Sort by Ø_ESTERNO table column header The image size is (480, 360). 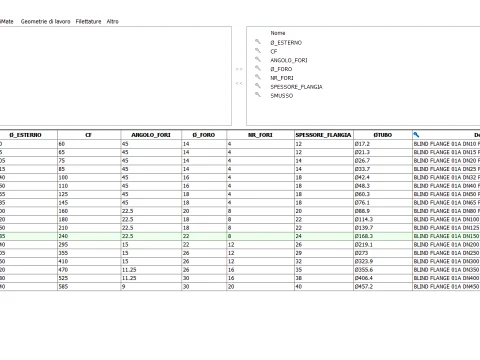pyautogui.click(x=28, y=135)
